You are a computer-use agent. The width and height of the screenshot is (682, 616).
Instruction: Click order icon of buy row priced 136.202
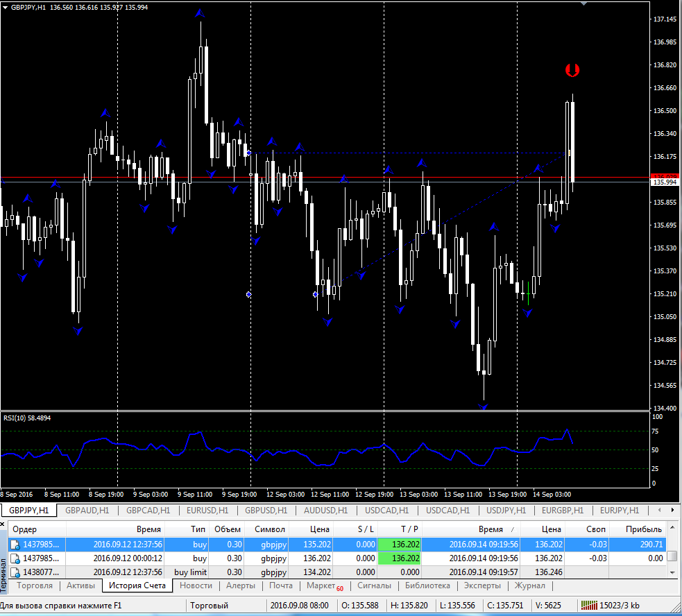[15, 558]
